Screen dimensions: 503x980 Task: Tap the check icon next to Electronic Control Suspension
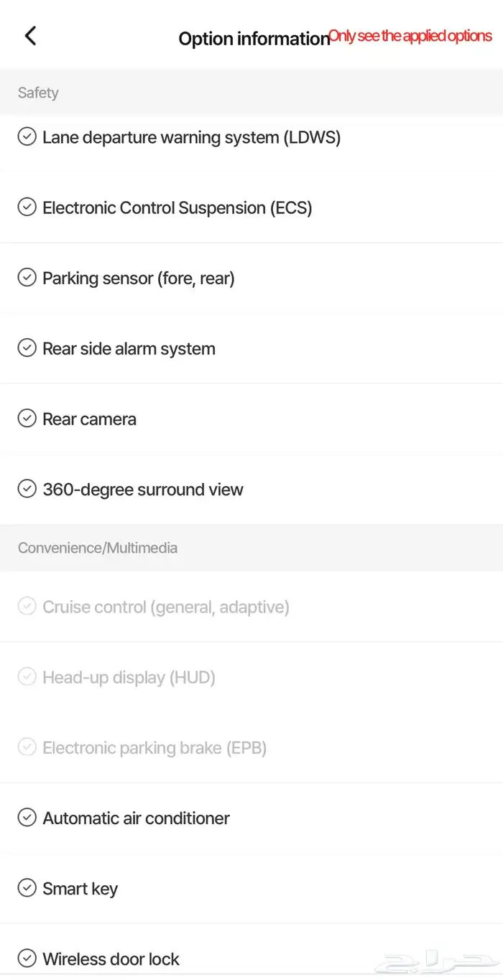[x=27, y=207]
